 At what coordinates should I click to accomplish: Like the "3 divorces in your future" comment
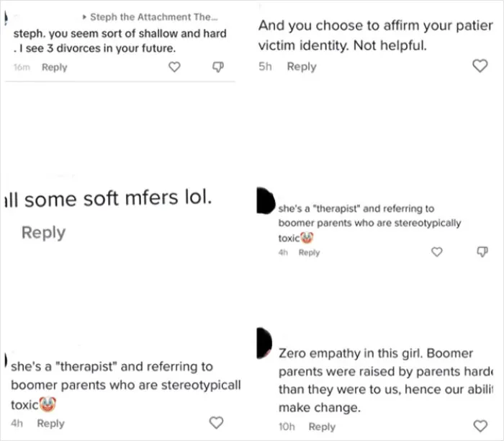tap(174, 67)
